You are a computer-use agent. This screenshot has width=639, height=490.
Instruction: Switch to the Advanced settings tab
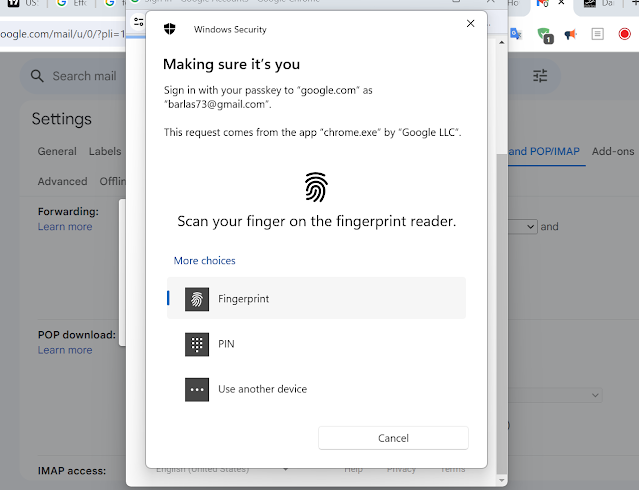pyautogui.click(x=62, y=181)
